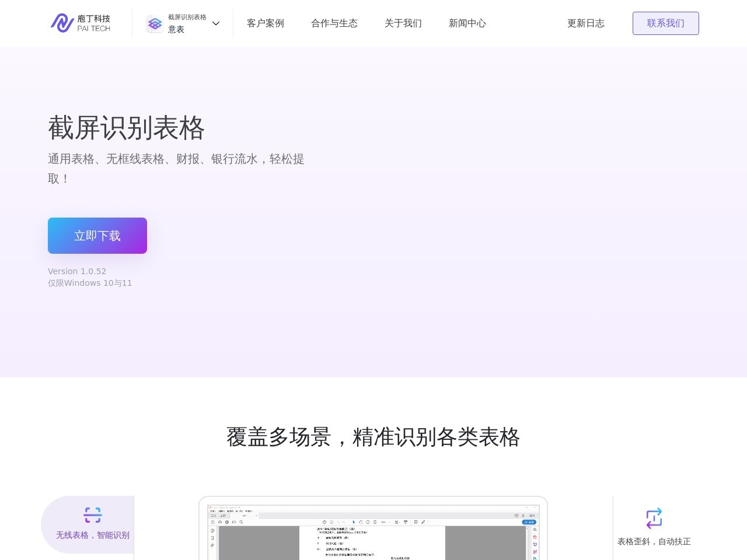Click the 无线表格智能识别 scan icon
This screenshot has height=560, width=747.
[92, 515]
